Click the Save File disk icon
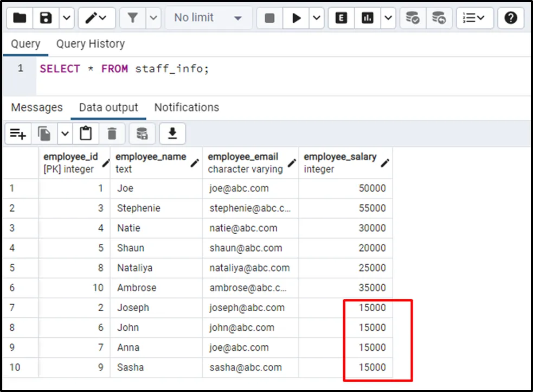The width and height of the screenshot is (533, 392). (46, 18)
